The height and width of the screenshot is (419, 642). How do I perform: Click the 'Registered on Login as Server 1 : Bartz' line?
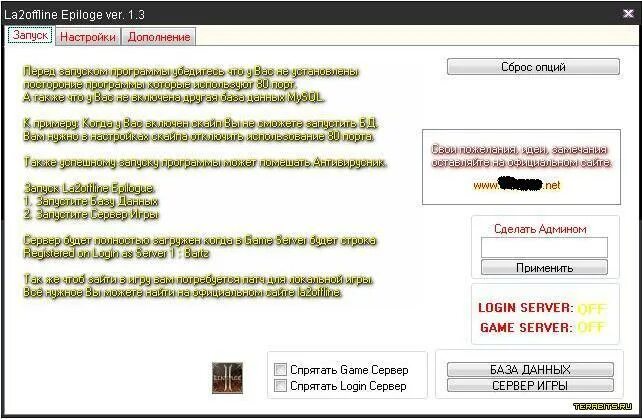coord(116,253)
